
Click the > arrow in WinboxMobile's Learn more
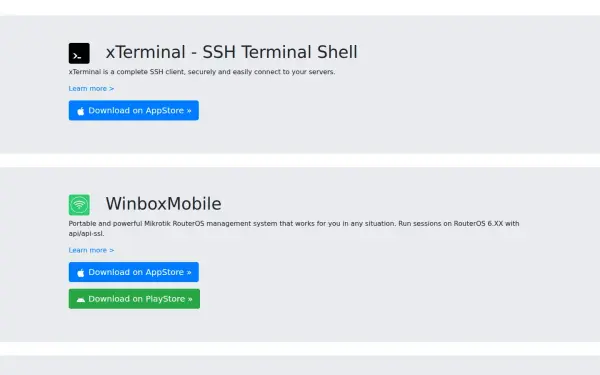(x=111, y=250)
